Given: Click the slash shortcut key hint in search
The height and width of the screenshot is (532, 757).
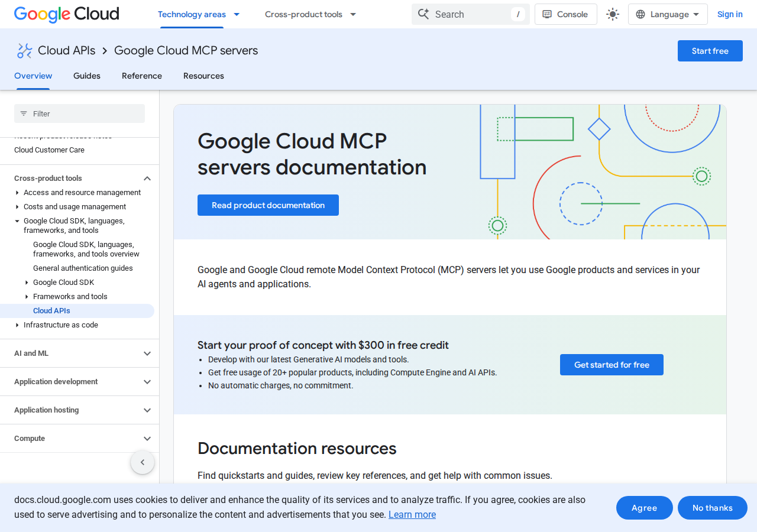Looking at the screenshot, I should [x=518, y=14].
